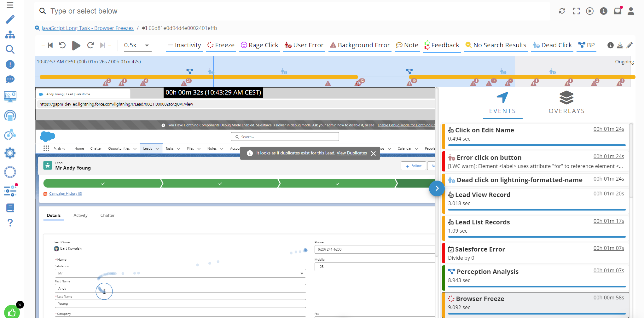Toggle Background Error event filter
The width and height of the screenshot is (644, 318).
[360, 45]
